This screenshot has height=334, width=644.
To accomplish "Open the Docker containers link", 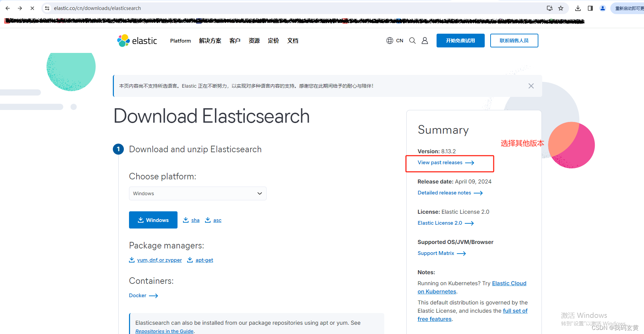I will 143,296.
